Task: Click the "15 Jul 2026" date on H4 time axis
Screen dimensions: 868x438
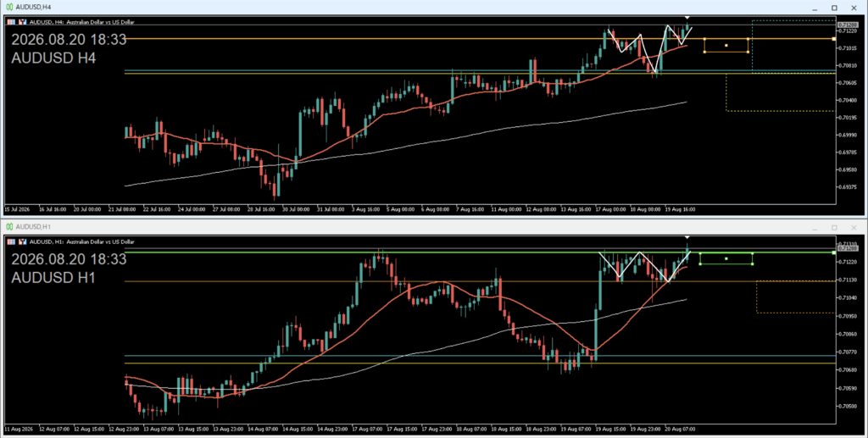Action: click(17, 209)
